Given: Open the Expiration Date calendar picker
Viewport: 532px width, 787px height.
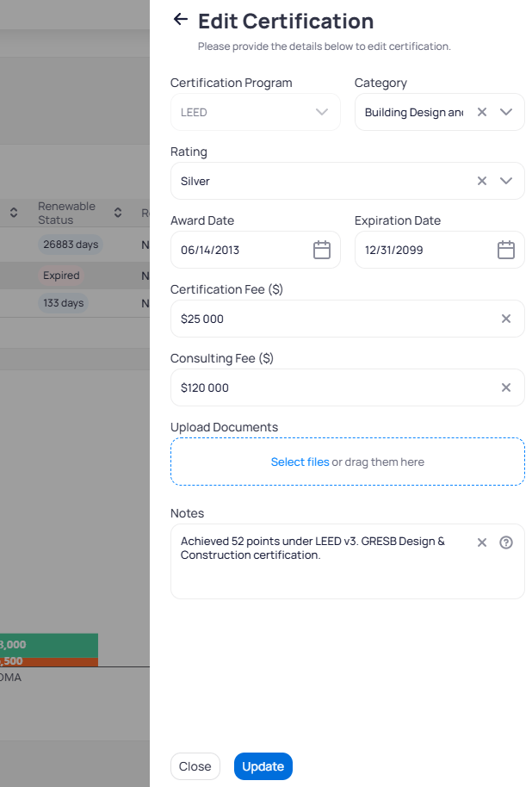Looking at the screenshot, I should [x=506, y=250].
